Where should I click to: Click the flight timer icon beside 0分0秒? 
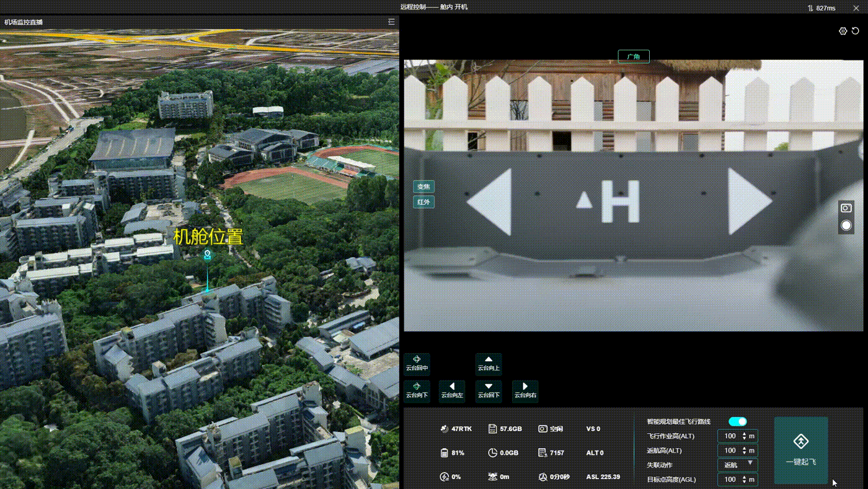[542, 477]
